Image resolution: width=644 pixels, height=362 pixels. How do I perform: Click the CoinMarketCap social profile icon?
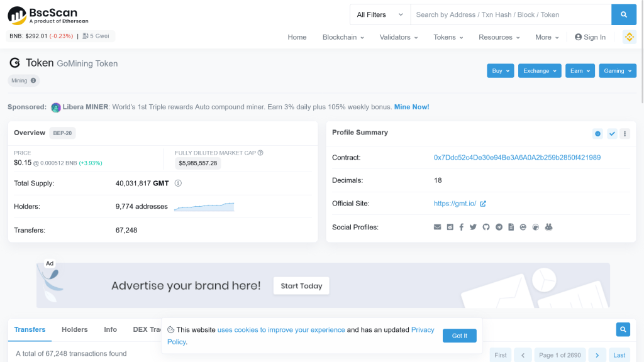523,227
